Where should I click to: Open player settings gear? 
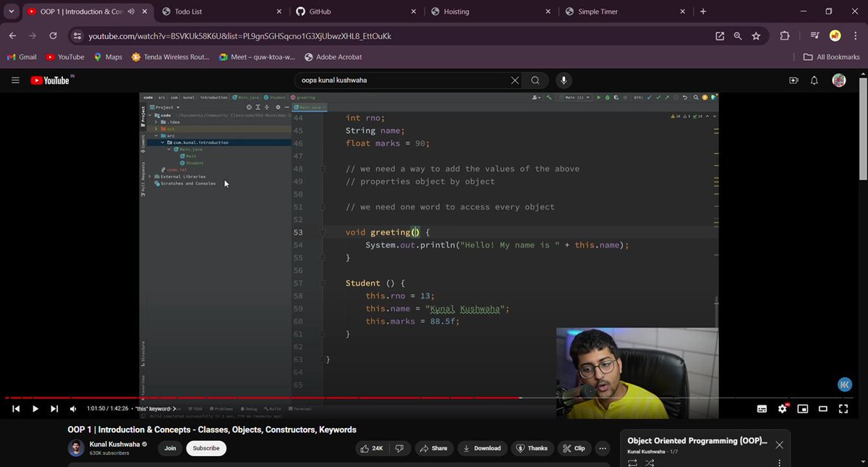point(782,408)
